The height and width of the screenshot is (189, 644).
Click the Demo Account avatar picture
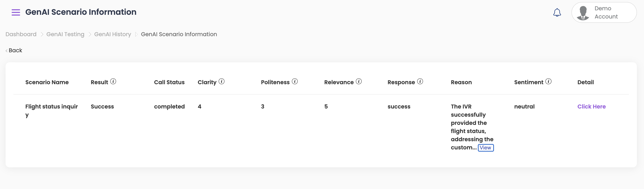click(583, 13)
